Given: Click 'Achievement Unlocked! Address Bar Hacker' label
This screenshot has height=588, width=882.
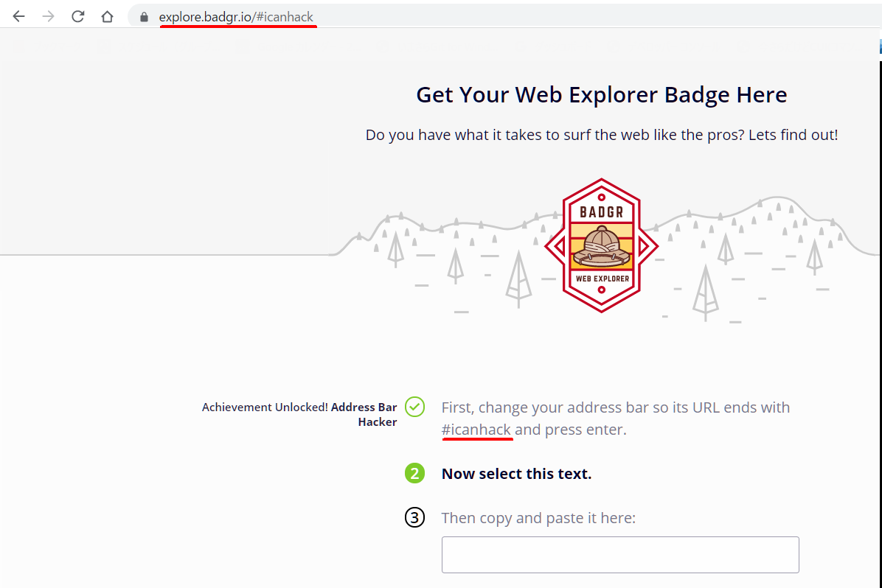Looking at the screenshot, I should 299,414.
